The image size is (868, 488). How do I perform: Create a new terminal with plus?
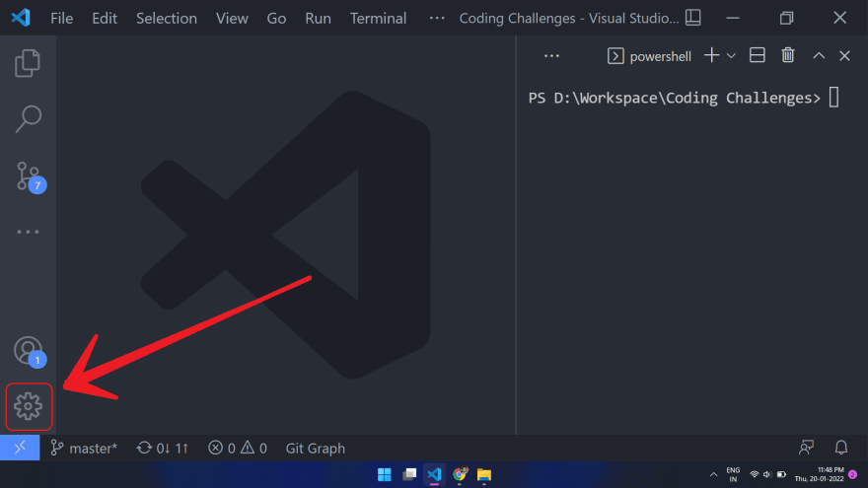coord(711,55)
